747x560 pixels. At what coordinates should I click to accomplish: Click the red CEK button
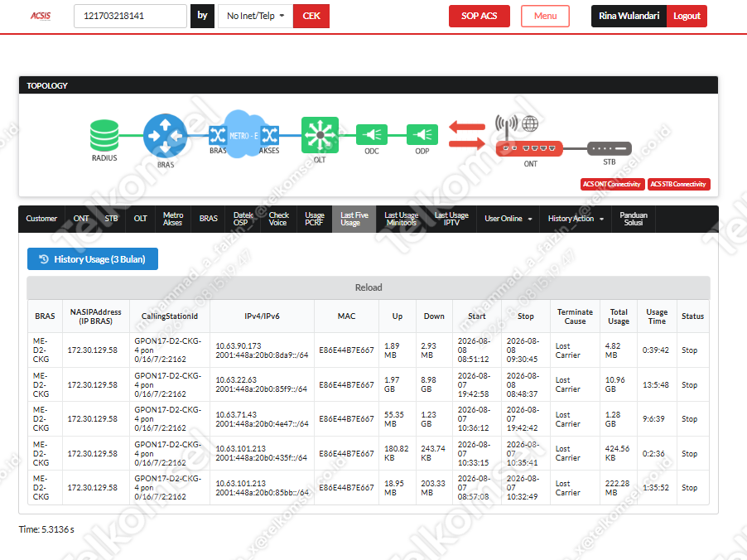[311, 17]
